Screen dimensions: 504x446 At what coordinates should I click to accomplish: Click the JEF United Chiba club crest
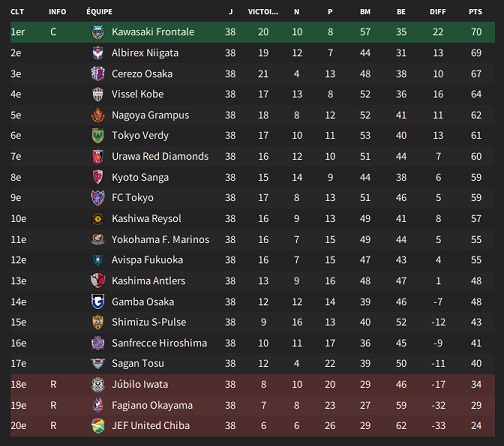click(98, 426)
